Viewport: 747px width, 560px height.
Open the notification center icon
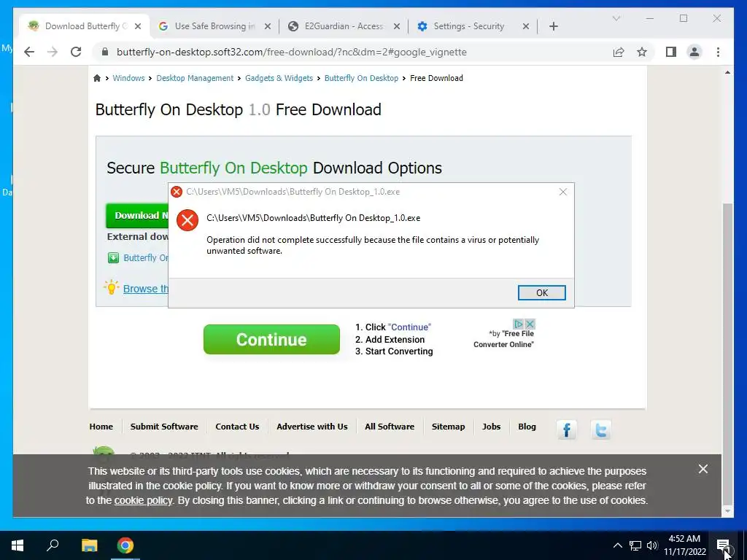point(724,545)
